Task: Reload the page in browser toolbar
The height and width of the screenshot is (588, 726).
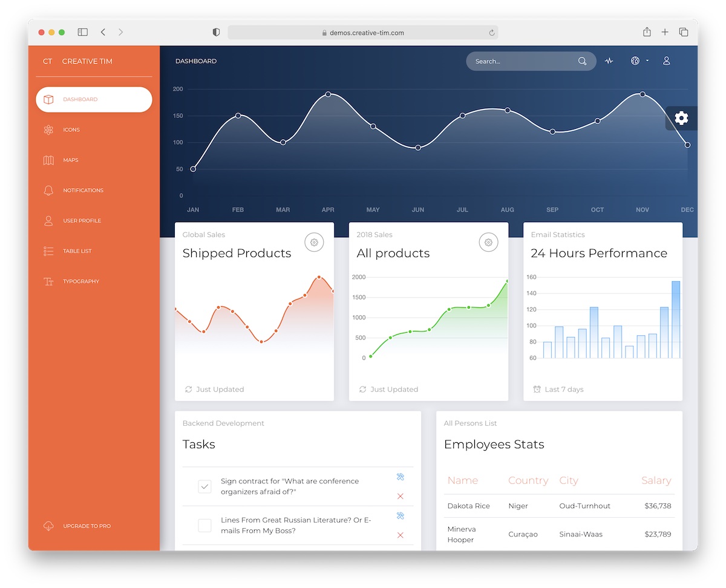Action: [492, 33]
